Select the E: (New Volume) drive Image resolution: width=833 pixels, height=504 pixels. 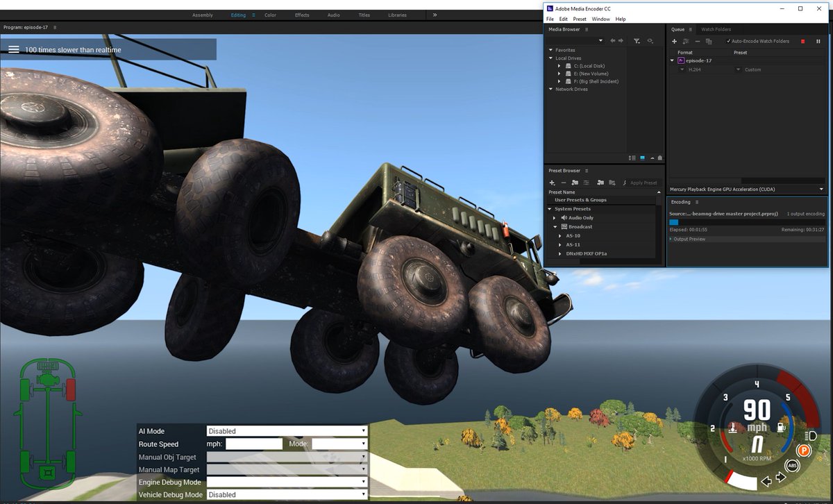click(x=590, y=74)
